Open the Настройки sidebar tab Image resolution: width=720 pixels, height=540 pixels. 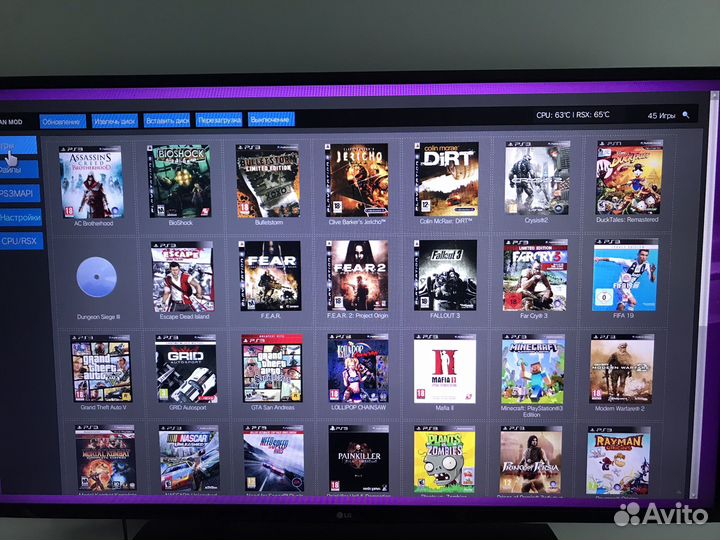(20, 217)
